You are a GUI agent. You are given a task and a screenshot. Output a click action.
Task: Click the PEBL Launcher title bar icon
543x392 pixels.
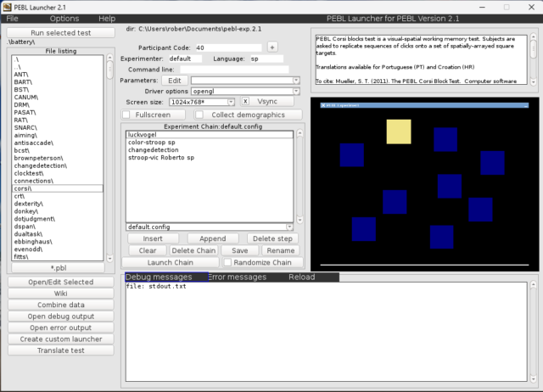coord(7,7)
